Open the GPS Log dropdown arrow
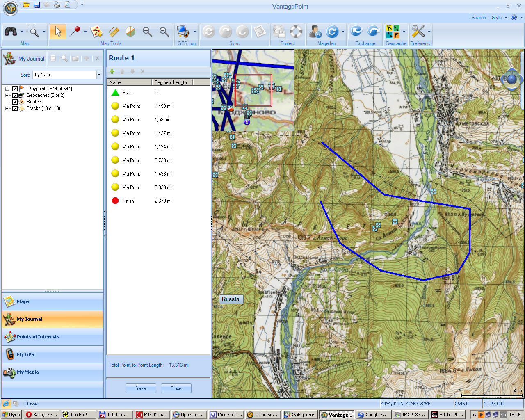The image size is (525, 420). point(194,32)
